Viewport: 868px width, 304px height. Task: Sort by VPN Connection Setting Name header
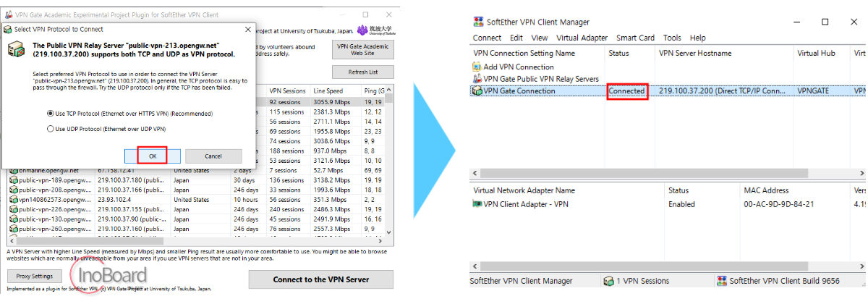coord(537,53)
